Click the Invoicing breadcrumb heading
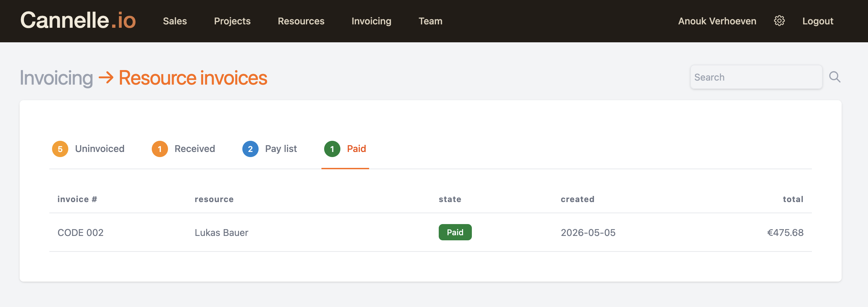Viewport: 868px width, 307px height. tap(56, 78)
